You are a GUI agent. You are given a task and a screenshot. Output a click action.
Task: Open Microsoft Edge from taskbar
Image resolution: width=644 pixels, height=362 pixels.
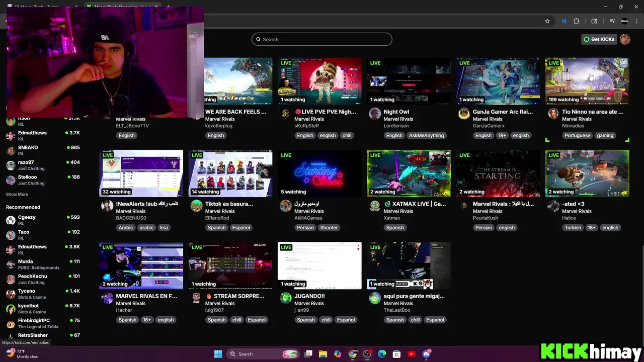pos(382,354)
